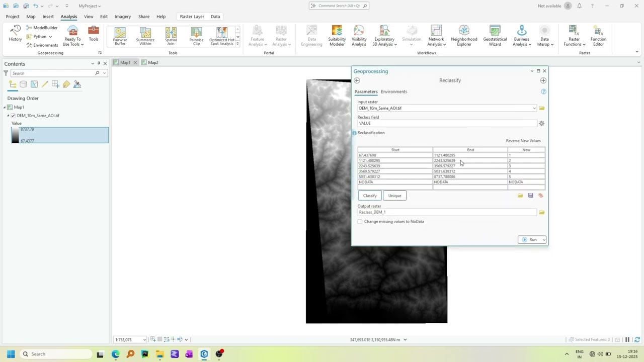
Task: Open the map scale dropdown
Action: (144, 340)
